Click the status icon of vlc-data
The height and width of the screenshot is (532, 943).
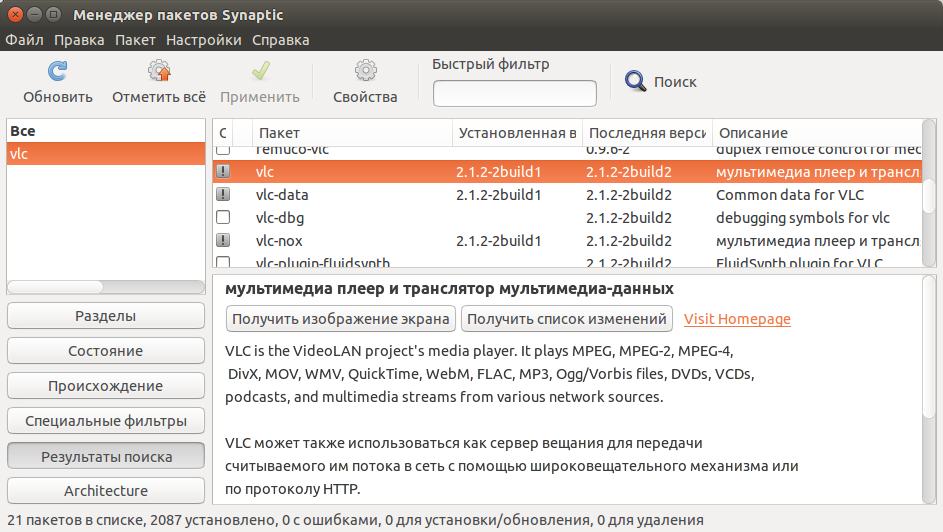click(223, 195)
